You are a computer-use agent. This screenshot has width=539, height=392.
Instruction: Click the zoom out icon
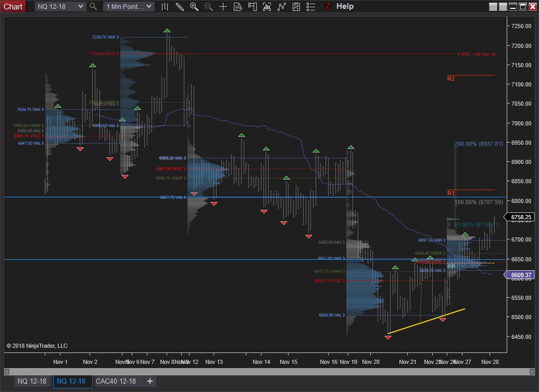pyautogui.click(x=209, y=7)
